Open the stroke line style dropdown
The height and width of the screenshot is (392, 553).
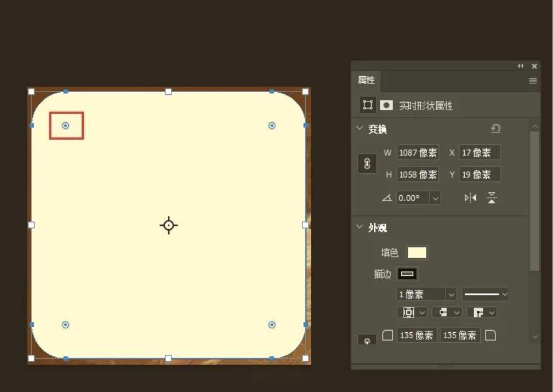(x=485, y=294)
